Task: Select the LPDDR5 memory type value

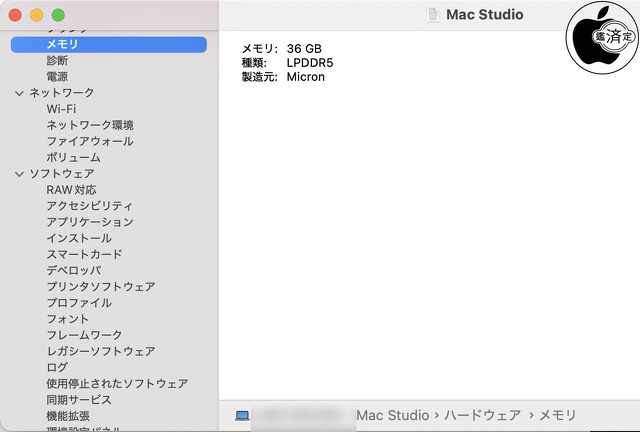Action: tap(309, 62)
